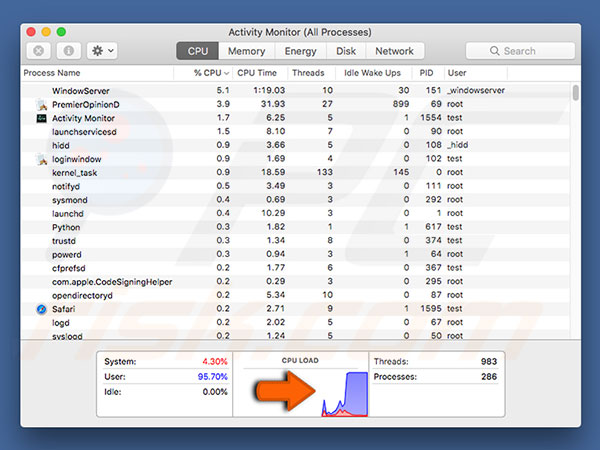Sort processes by the Threads column
Screen dimensions: 600x450
tap(306, 73)
